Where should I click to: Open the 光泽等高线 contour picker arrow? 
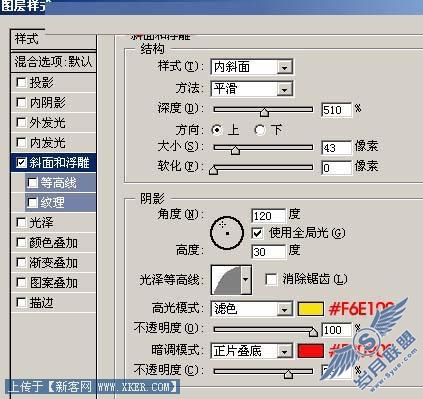[246, 280]
